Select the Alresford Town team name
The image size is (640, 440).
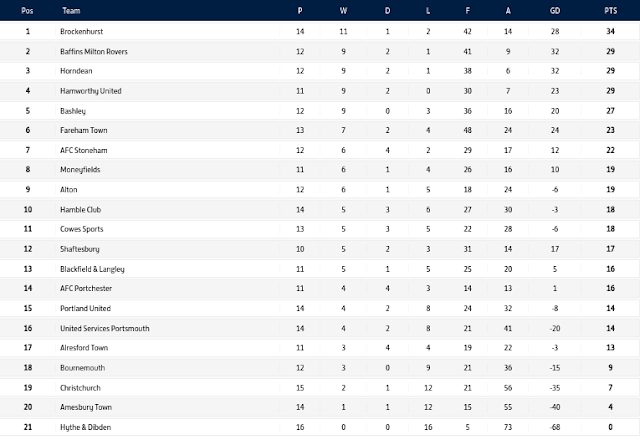[x=84, y=348]
